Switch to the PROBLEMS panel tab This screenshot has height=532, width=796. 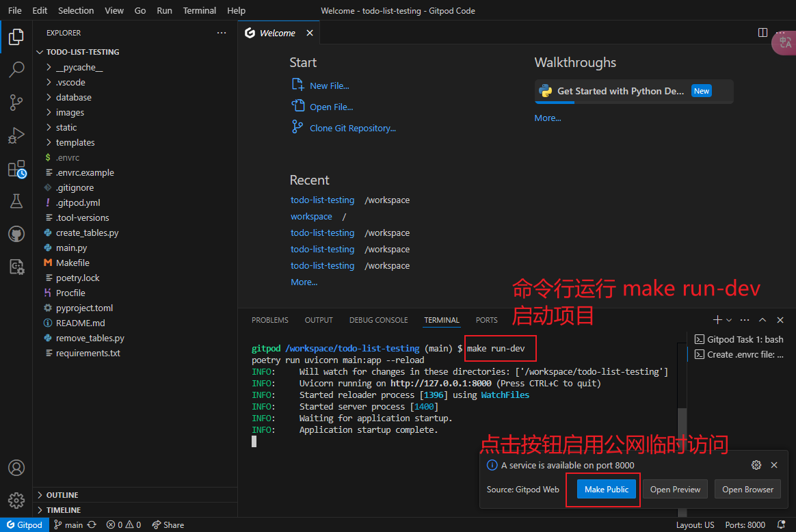click(269, 320)
